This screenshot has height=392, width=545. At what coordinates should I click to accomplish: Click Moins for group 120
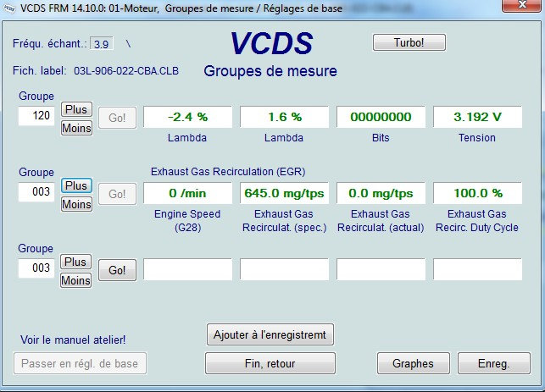click(x=76, y=128)
